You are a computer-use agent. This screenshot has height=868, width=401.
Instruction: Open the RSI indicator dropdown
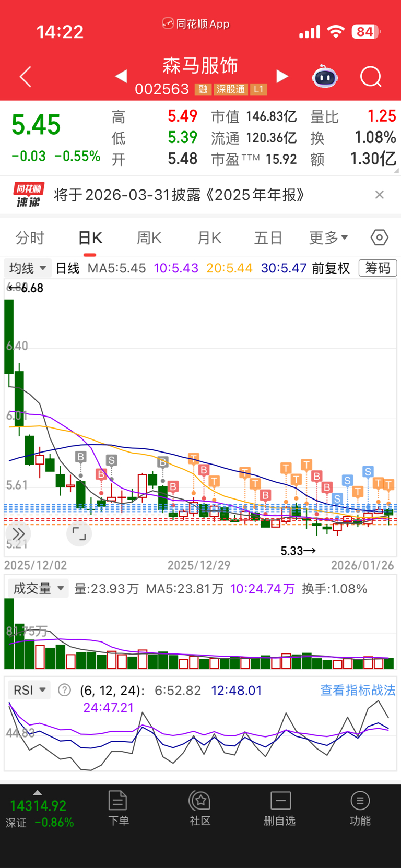(29, 690)
